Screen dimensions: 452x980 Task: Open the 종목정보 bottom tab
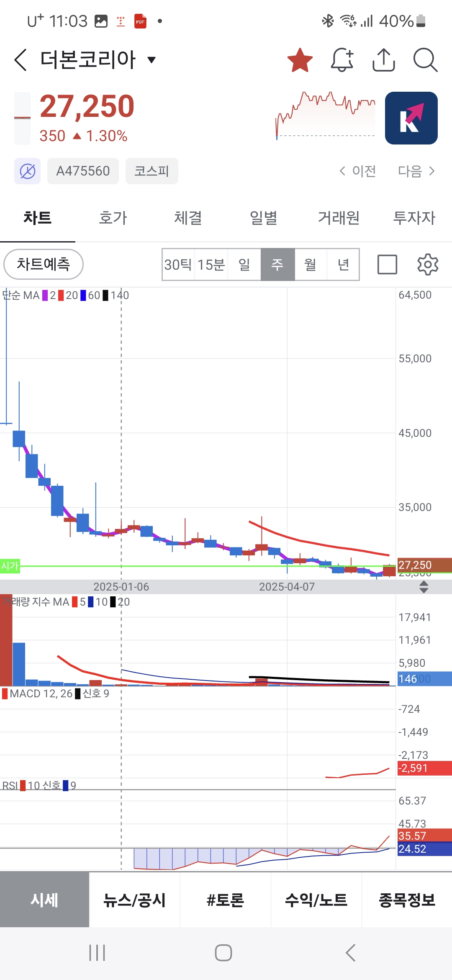[407, 900]
